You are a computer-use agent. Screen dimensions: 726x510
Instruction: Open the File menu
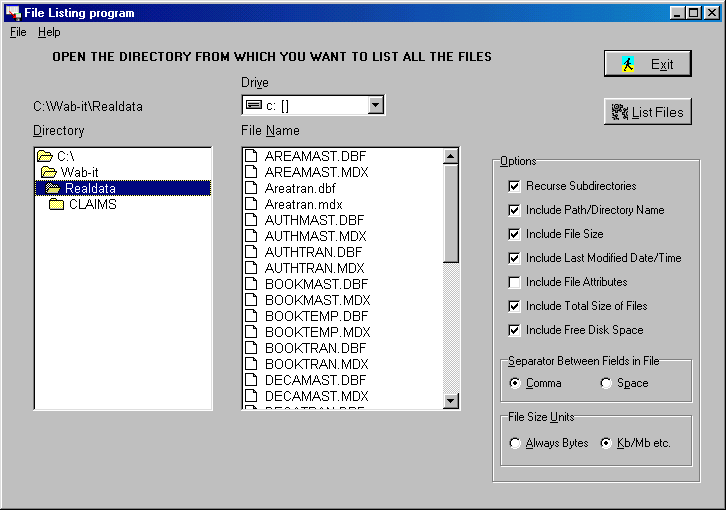click(18, 32)
